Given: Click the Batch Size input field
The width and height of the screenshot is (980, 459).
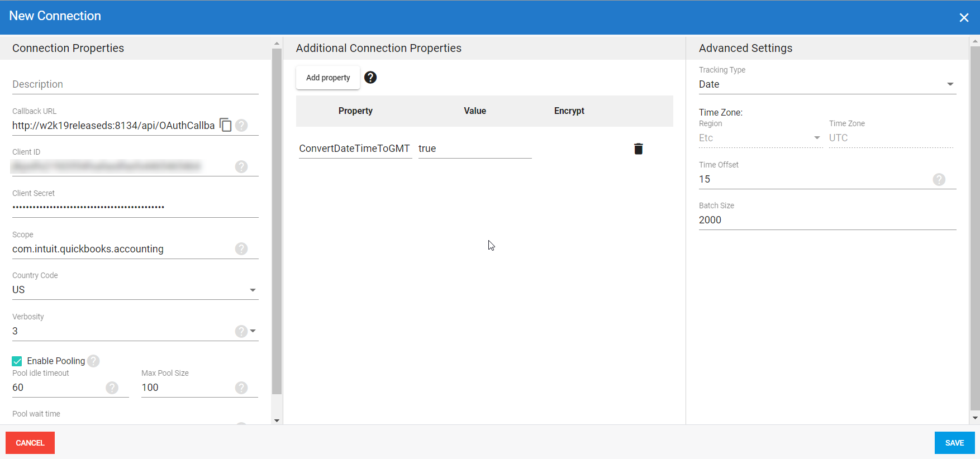Looking at the screenshot, I should pyautogui.click(x=827, y=220).
